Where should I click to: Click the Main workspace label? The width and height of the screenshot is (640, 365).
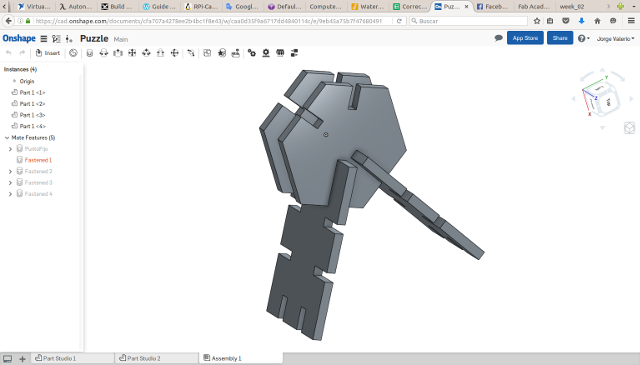[x=121, y=39]
